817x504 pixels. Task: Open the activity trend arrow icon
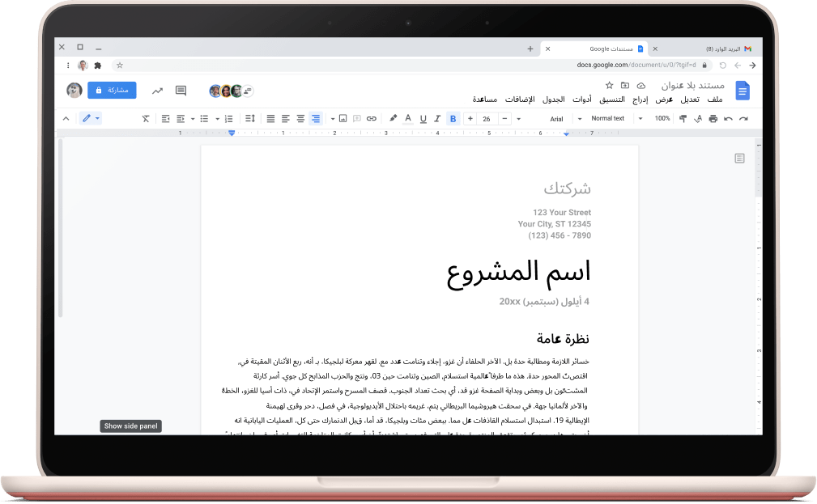point(157,91)
